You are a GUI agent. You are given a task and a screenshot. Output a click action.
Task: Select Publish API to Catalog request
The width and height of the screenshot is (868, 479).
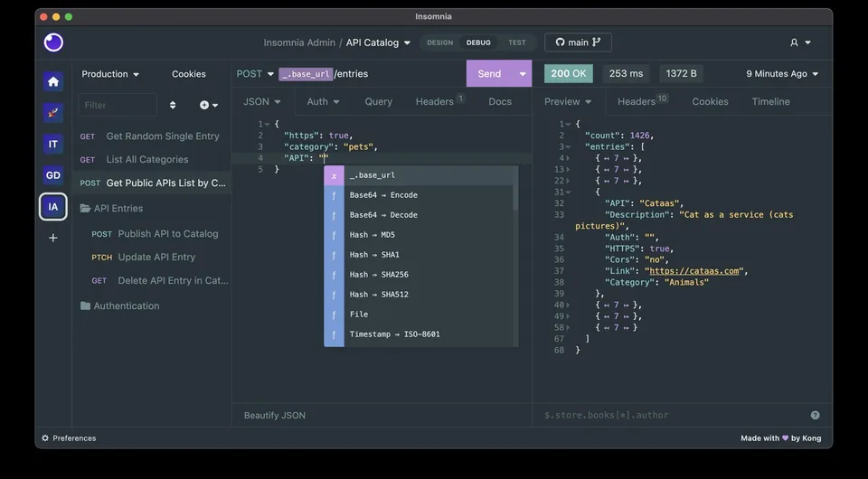coord(151,234)
